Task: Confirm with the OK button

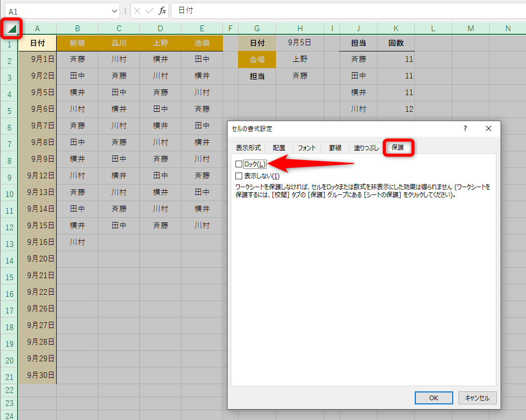Action: 434,398
